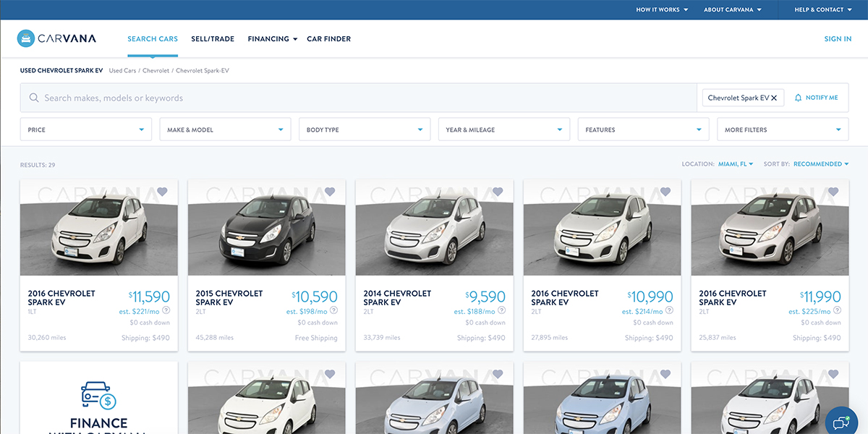The image size is (868, 434).
Task: Click the Notify Me text link
Action: [822, 98]
